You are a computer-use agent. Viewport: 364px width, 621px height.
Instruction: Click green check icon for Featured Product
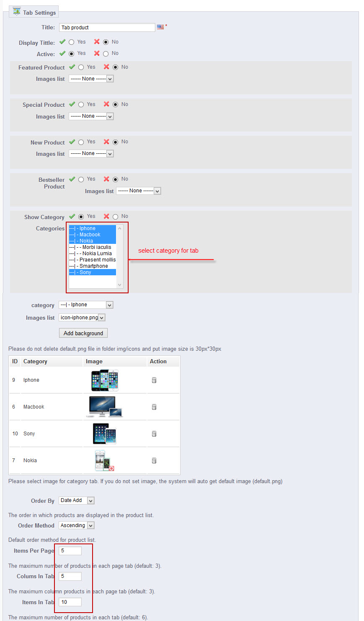tap(72, 67)
